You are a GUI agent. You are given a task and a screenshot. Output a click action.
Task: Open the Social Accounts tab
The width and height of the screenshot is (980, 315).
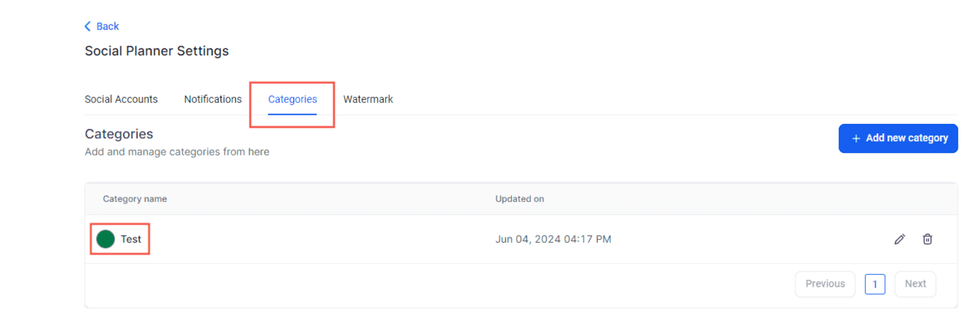tap(121, 99)
